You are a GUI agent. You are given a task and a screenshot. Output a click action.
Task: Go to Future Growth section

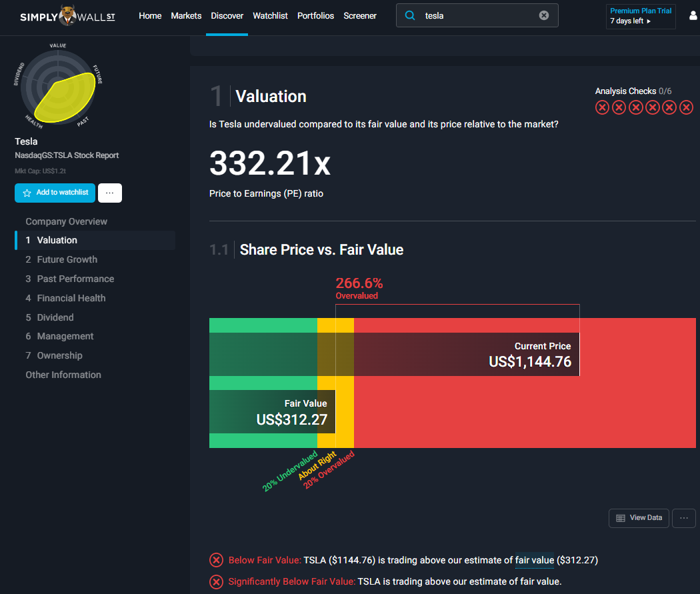(67, 259)
